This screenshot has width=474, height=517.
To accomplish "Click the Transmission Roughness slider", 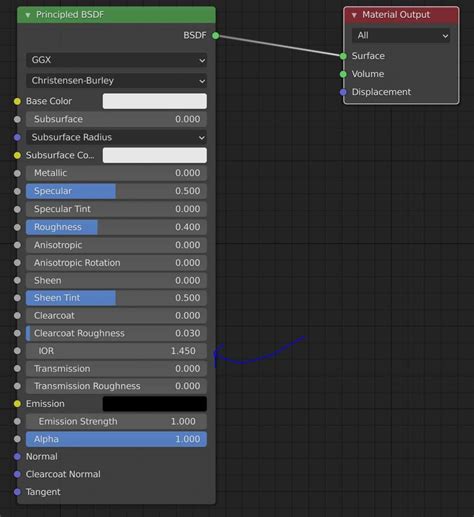I will pos(116,386).
